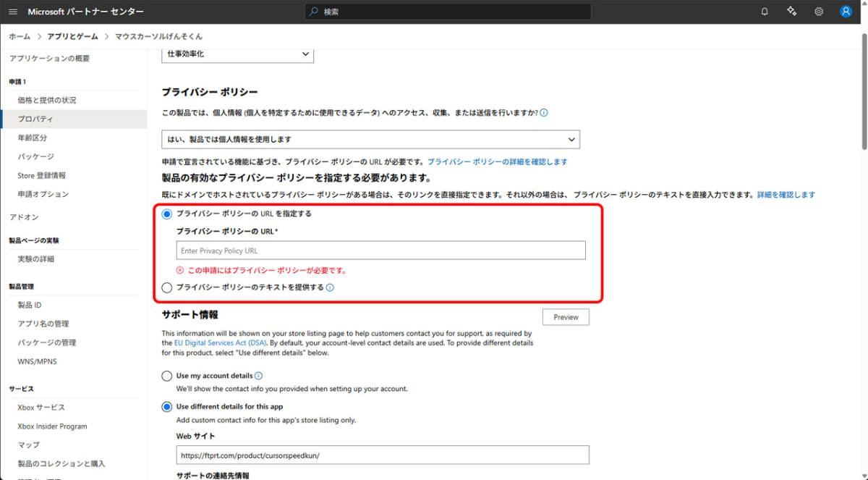Open WNS/MPNS in sidebar
Image resolution: width=868 pixels, height=480 pixels.
click(37, 361)
